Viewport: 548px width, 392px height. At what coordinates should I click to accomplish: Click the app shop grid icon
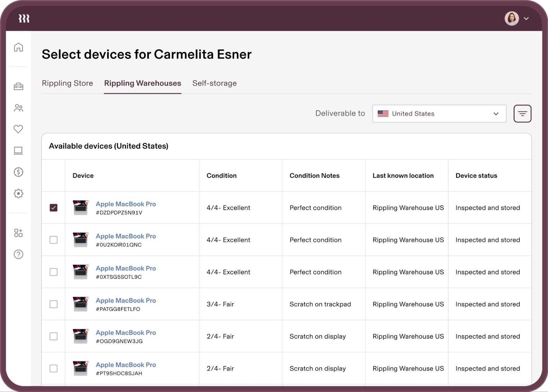pyautogui.click(x=18, y=233)
